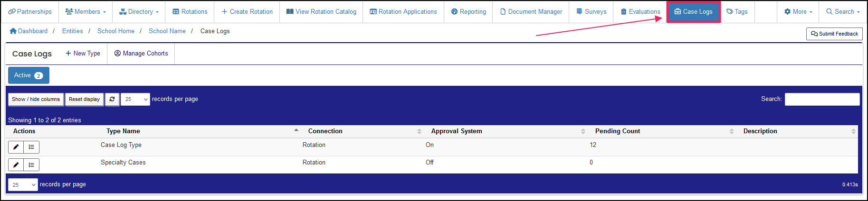Open Evaluations page
This screenshot has width=868, height=201.
(640, 11)
